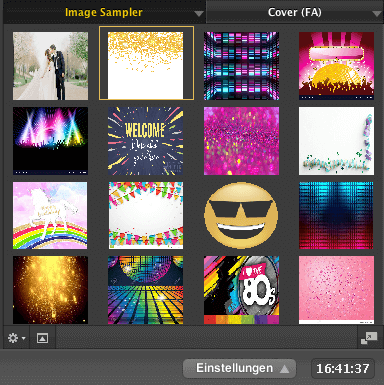Viewport: 384px width, 385px height.
Task: Select the golden sparkle burst thumbnail
Action: coord(51,290)
